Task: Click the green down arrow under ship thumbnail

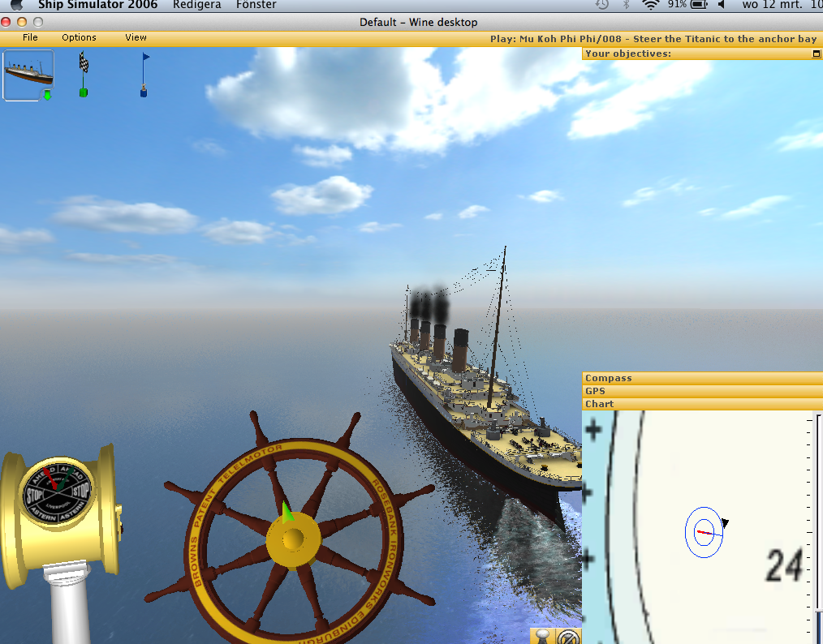Action: point(47,96)
